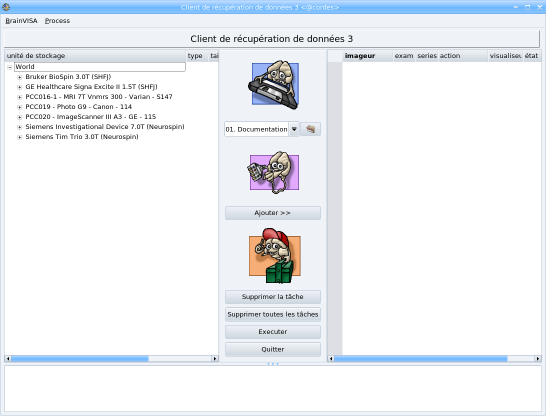Click the BrainVISA application icon in title bar
This screenshot has width=546, height=416.
click(x=6, y=7)
